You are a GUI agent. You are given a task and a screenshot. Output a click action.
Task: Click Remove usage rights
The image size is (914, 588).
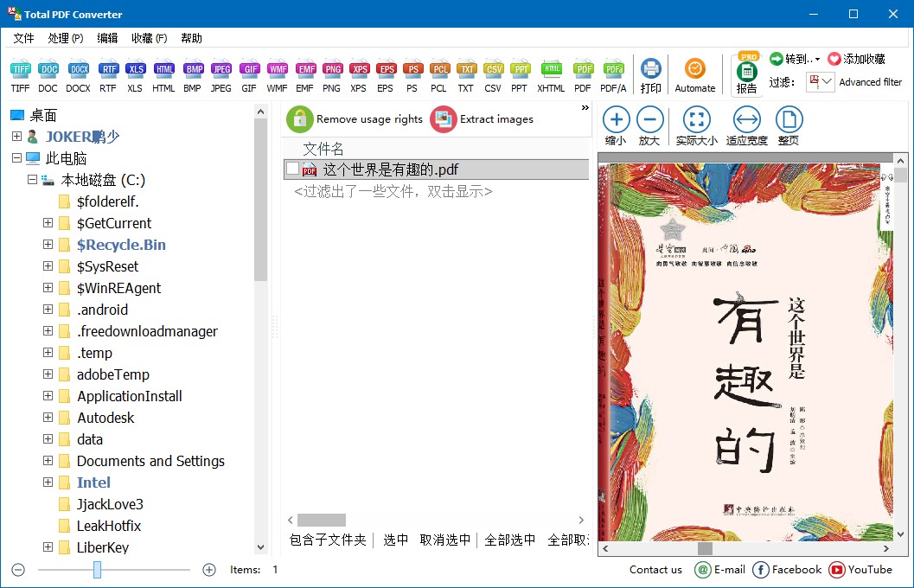[355, 118]
